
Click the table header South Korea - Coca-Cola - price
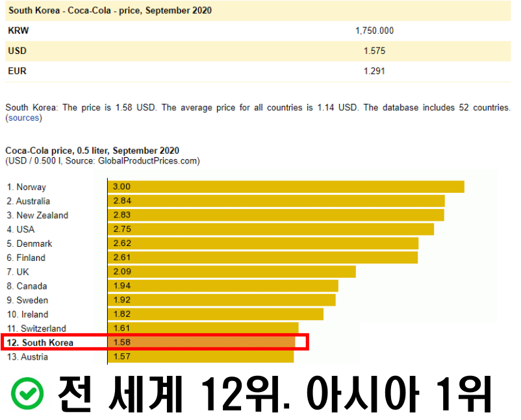[110, 10]
